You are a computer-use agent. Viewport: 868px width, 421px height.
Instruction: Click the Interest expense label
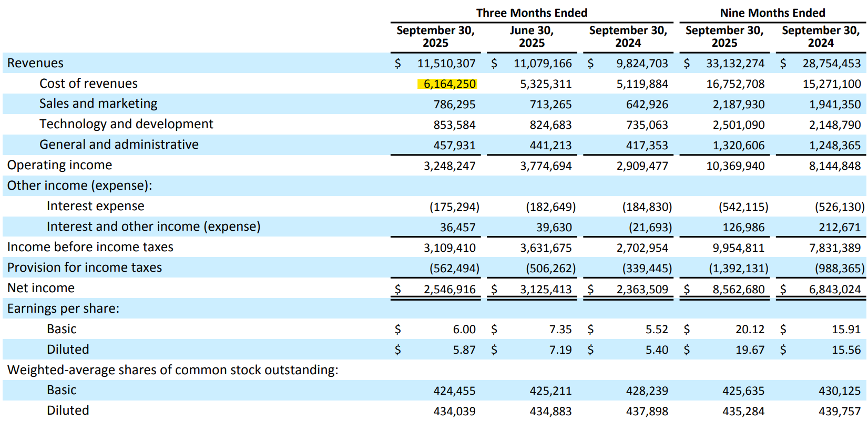click(95, 206)
